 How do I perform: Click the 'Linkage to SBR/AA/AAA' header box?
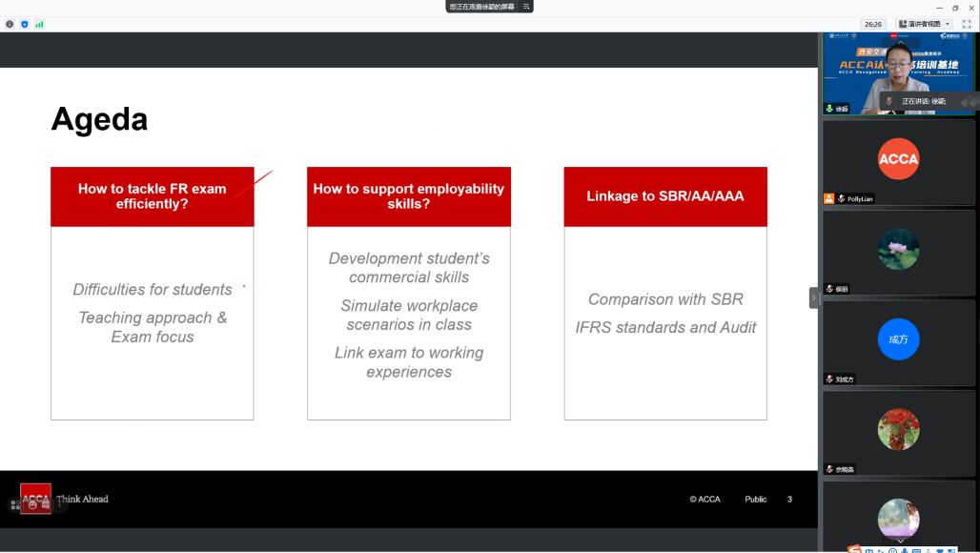[665, 196]
